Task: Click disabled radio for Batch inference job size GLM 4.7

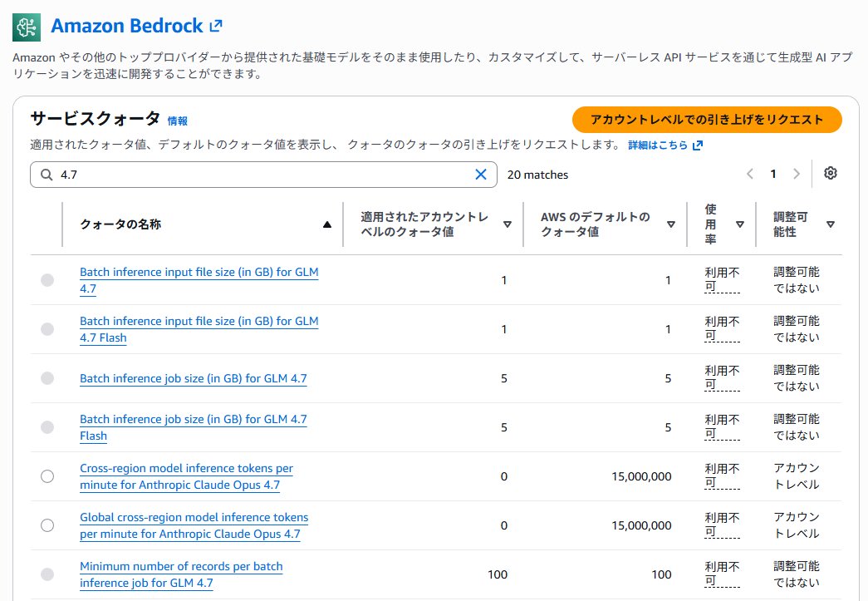Action: tap(47, 378)
